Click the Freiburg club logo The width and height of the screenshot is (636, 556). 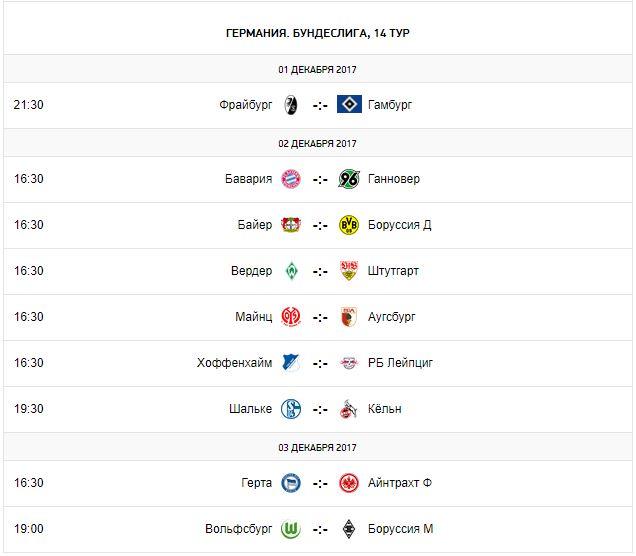tap(290, 104)
